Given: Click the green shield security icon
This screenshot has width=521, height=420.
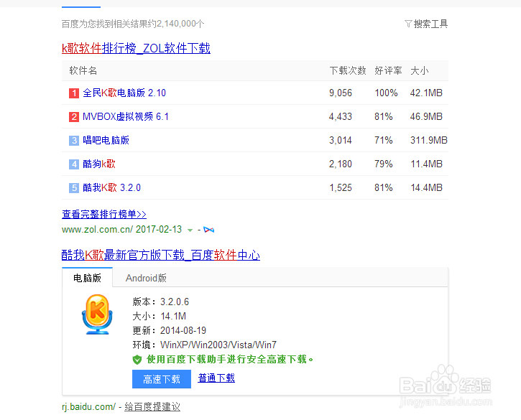Looking at the screenshot, I should tap(137, 360).
